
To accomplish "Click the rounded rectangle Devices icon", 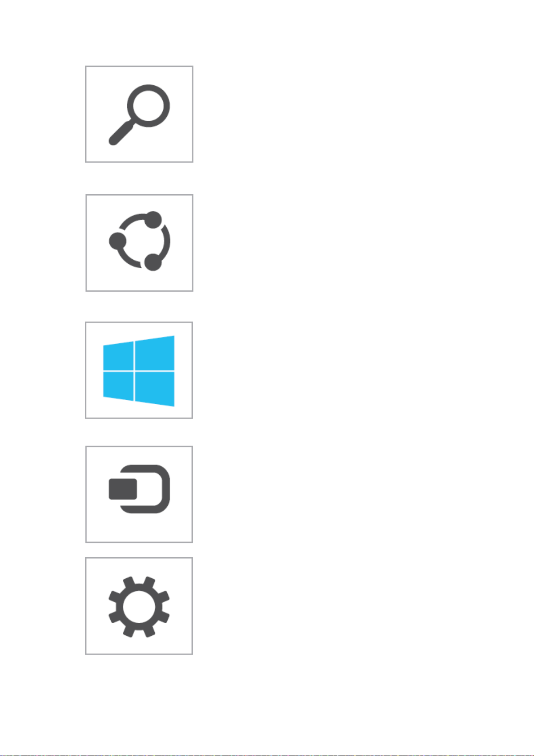I will pyautogui.click(x=139, y=494).
